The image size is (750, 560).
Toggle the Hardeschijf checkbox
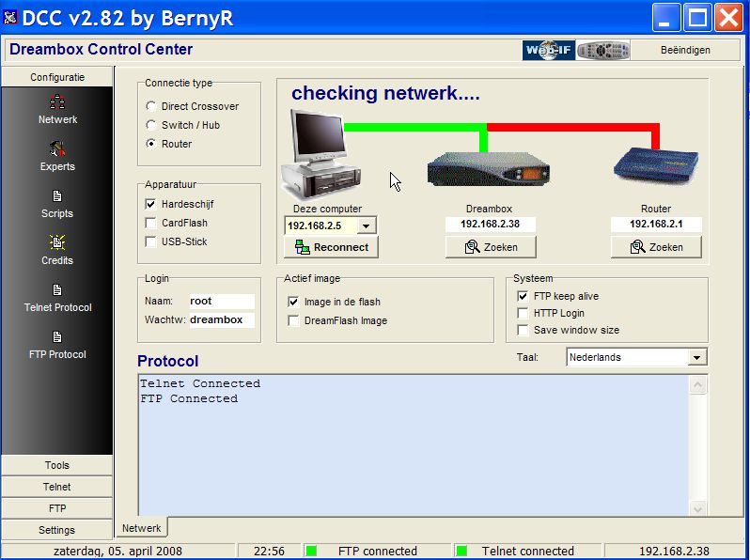click(150, 204)
